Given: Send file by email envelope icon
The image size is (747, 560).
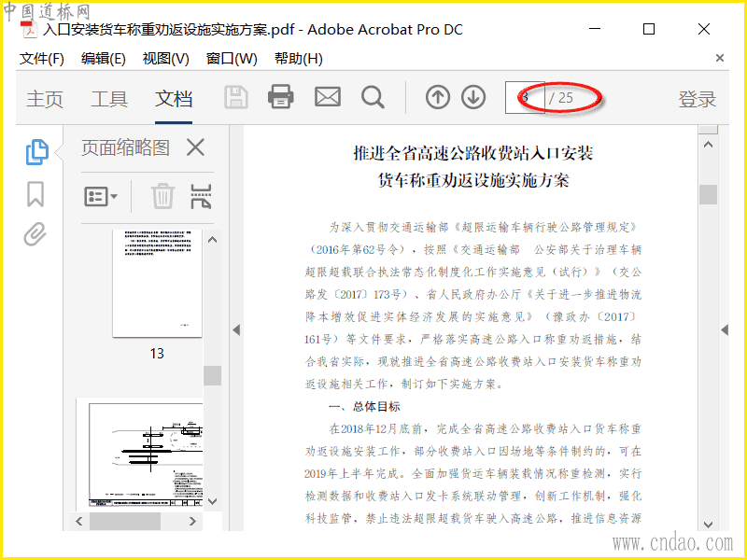Looking at the screenshot, I should tap(328, 97).
